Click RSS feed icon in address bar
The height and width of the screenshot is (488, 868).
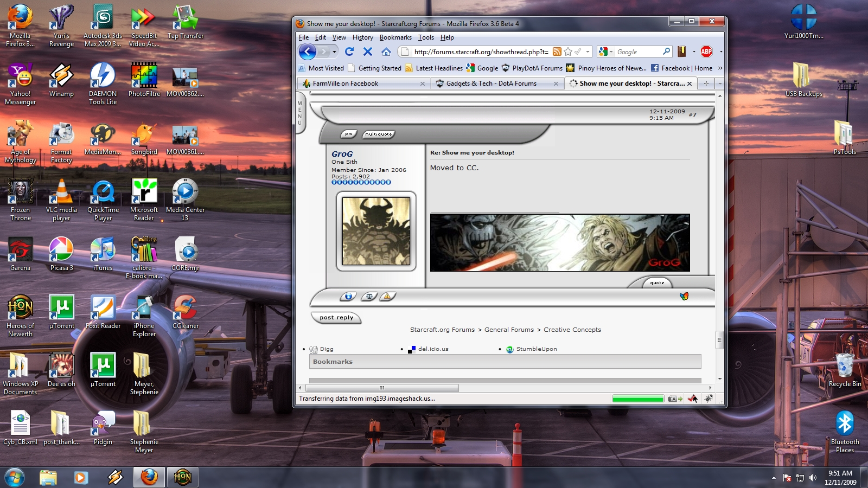557,52
